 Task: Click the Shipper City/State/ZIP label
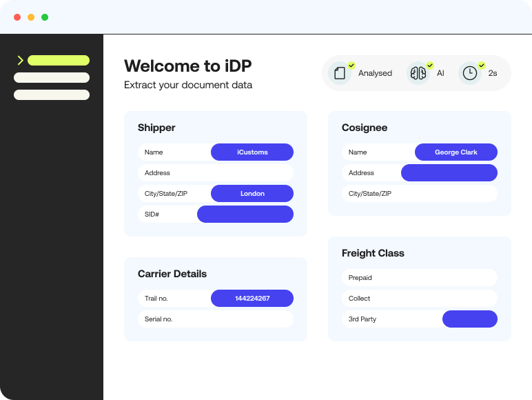pos(166,194)
